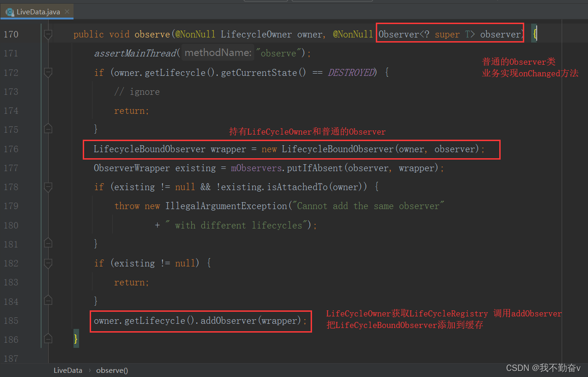Click the DESTROYED constant
588x377 pixels.
[351, 73]
